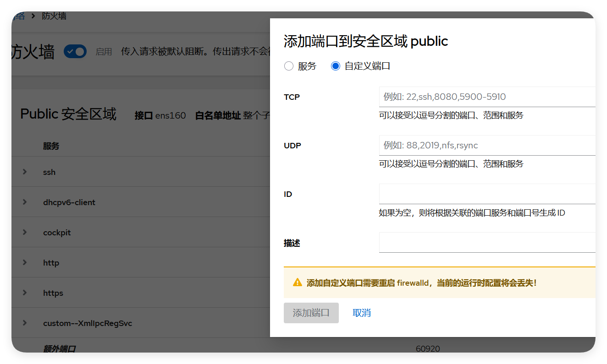The image size is (607, 364).
Task: Click into the UDP port input field
Action: [458, 145]
